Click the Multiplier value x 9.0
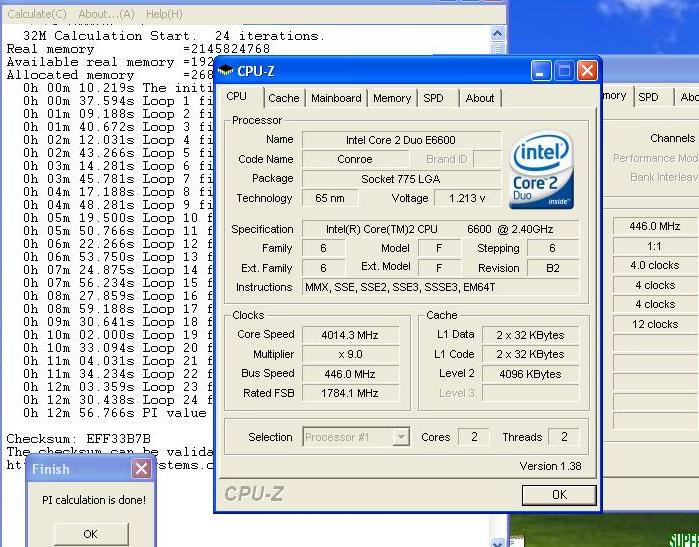 (x=350, y=354)
